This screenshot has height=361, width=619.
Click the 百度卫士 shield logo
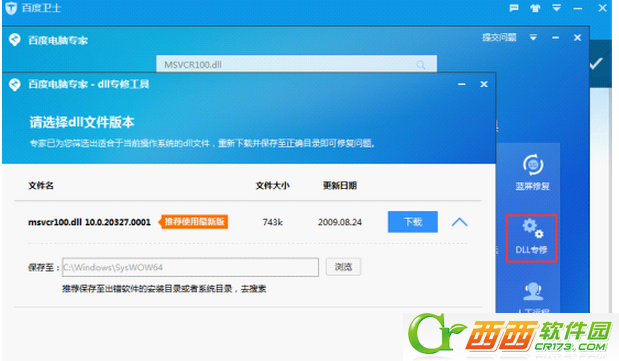pos(11,8)
